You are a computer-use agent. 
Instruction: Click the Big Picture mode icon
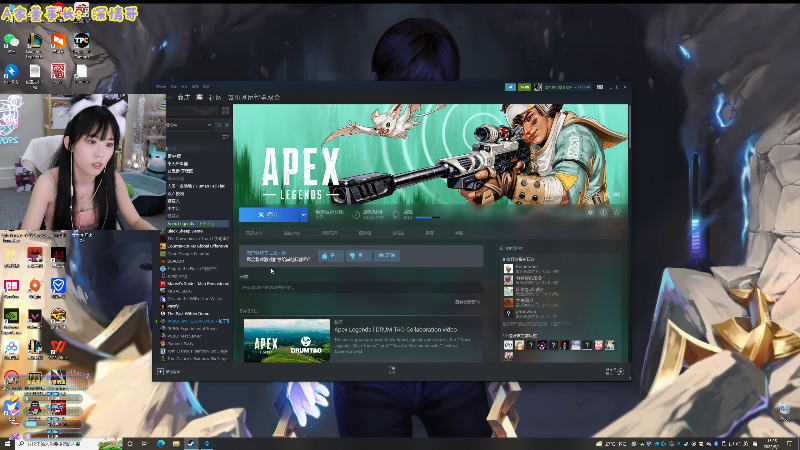pos(600,87)
